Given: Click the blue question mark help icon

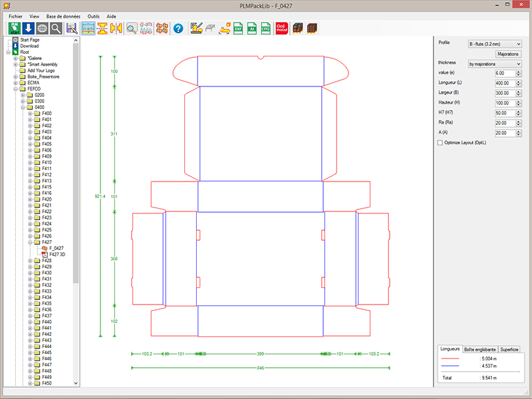Looking at the screenshot, I should pos(178,28).
